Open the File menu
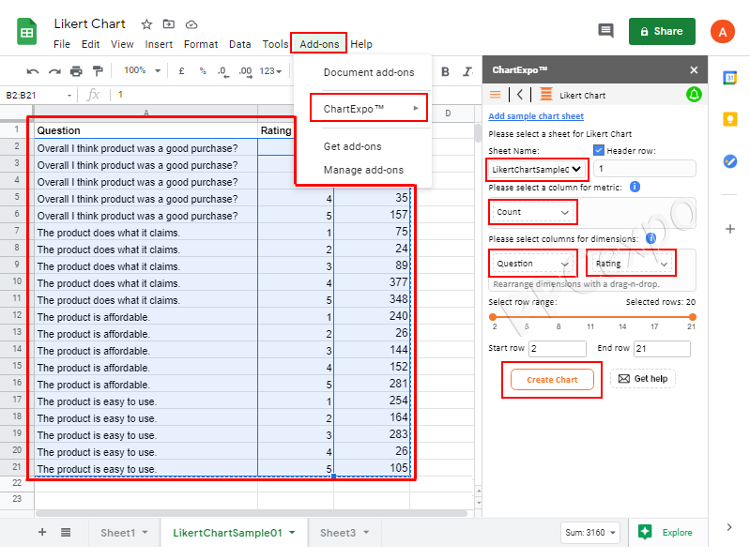750x560 pixels. pyautogui.click(x=62, y=44)
